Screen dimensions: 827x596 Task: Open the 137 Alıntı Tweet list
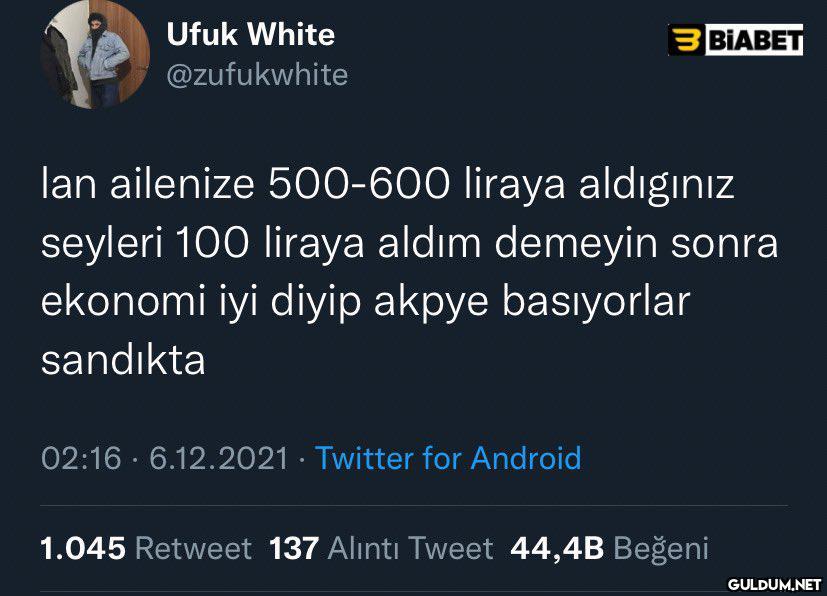(x=381, y=548)
